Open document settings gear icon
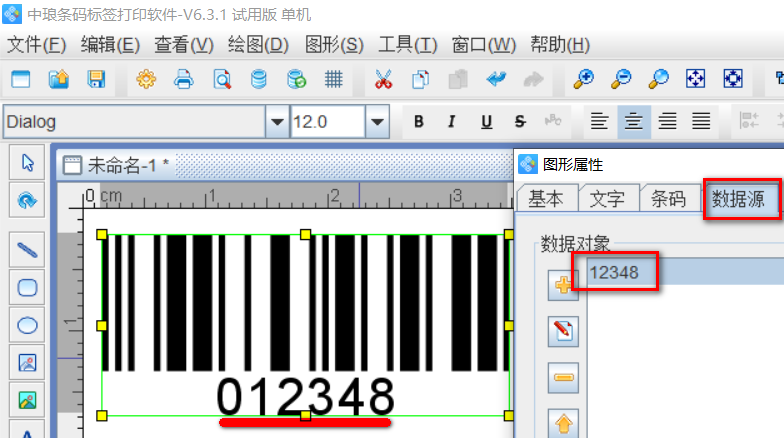Image resolution: width=784 pixels, height=438 pixels. click(146, 79)
